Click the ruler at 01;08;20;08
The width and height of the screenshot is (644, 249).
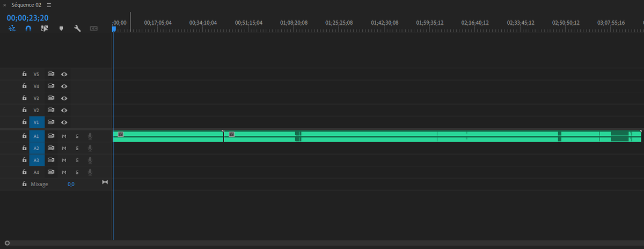[294, 23]
